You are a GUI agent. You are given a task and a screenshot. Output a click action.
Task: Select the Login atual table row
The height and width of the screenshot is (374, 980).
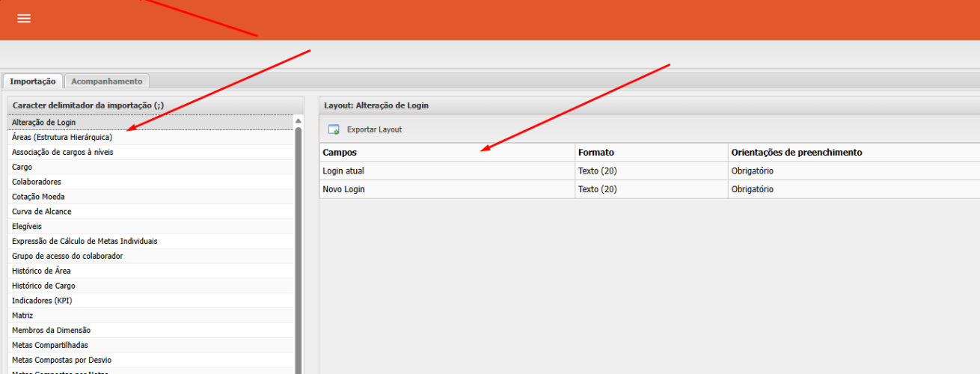(x=343, y=171)
